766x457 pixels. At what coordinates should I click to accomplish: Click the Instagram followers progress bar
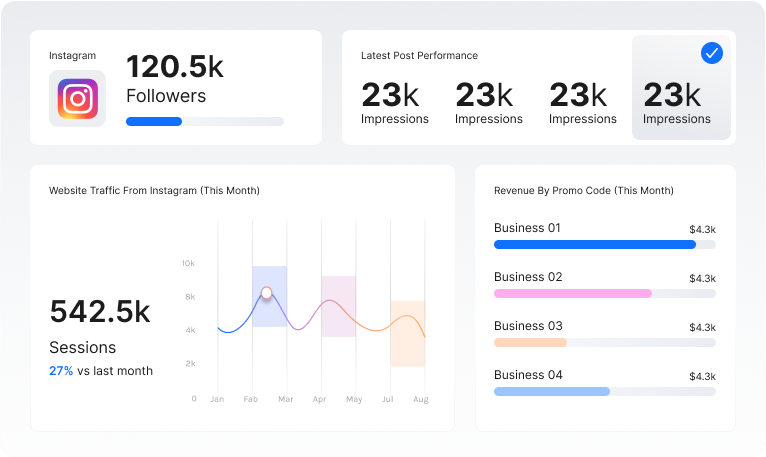(x=205, y=121)
